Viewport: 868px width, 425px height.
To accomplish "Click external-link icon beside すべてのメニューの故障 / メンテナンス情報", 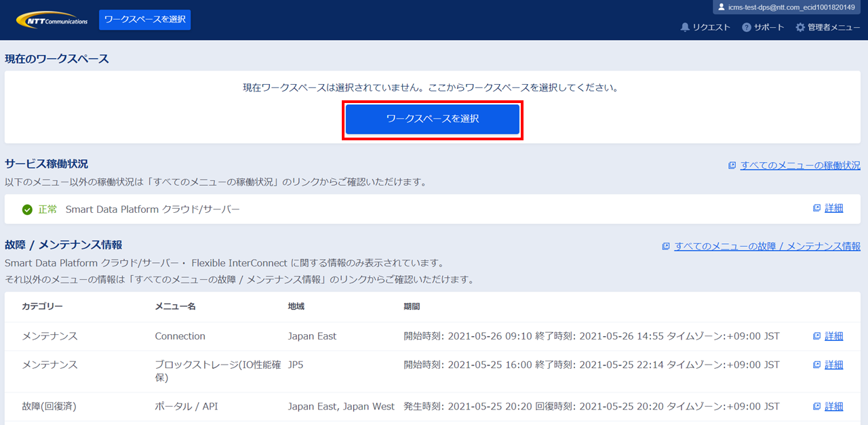I will 666,246.
